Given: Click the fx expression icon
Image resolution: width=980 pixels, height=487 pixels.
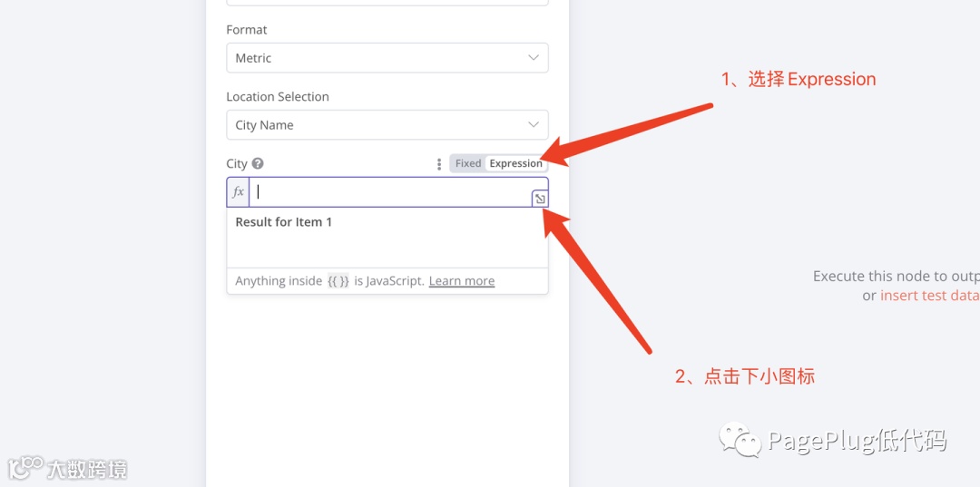Looking at the screenshot, I should coord(238,192).
